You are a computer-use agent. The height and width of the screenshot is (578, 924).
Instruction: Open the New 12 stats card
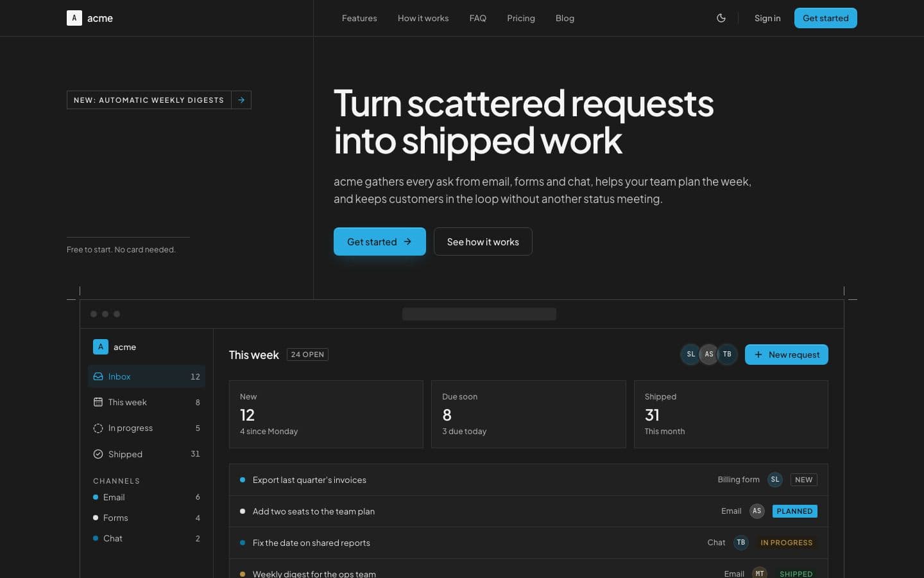pyautogui.click(x=326, y=414)
